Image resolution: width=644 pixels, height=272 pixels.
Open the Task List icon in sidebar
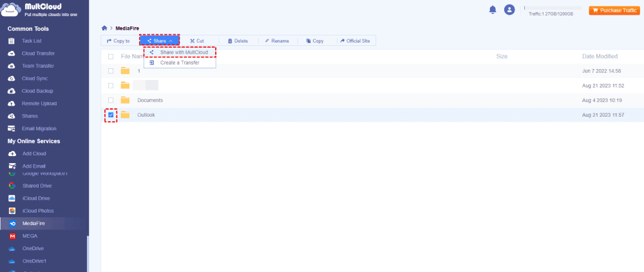[12, 41]
